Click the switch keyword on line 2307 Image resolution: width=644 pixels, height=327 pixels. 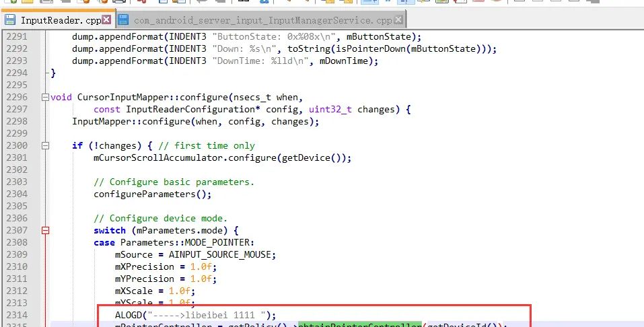click(110, 230)
